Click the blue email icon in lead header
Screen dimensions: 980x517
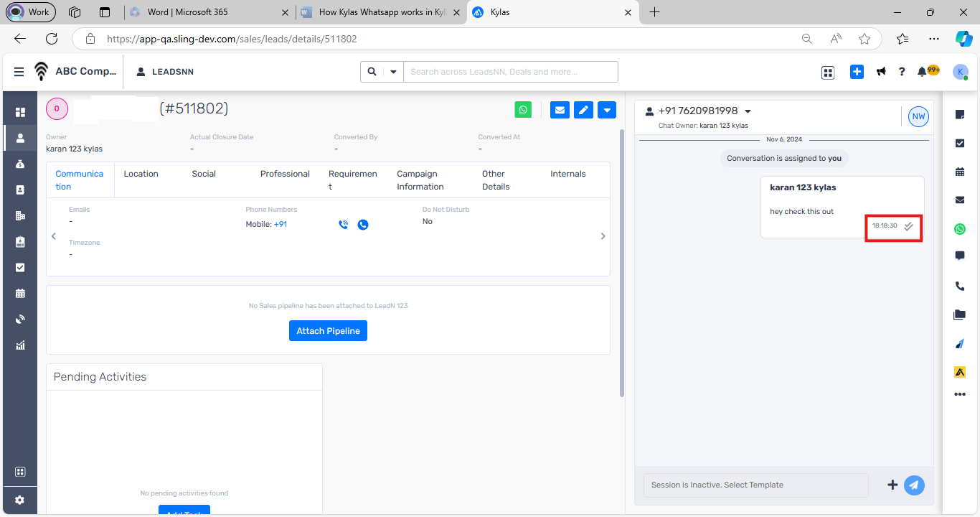560,110
